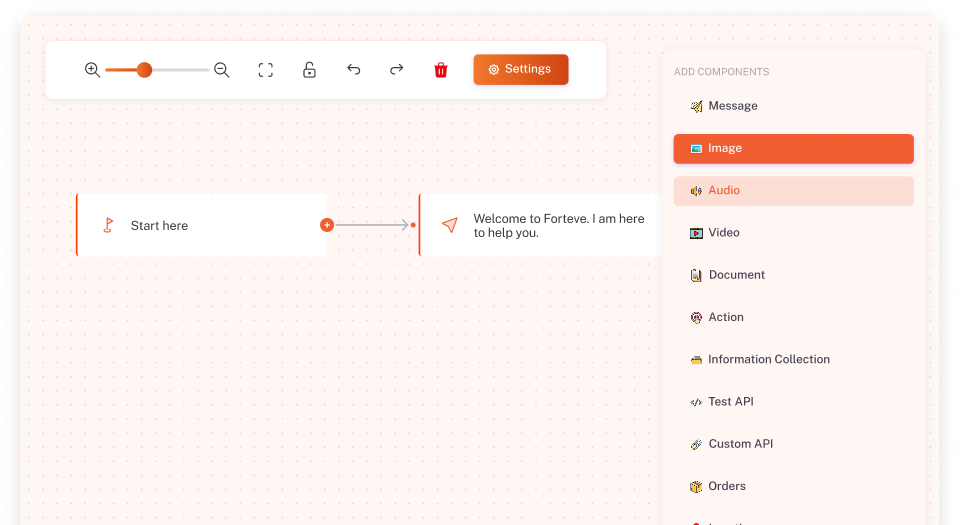Adjust the zoom slider handle
The width and height of the screenshot is (960, 525).
click(x=144, y=70)
